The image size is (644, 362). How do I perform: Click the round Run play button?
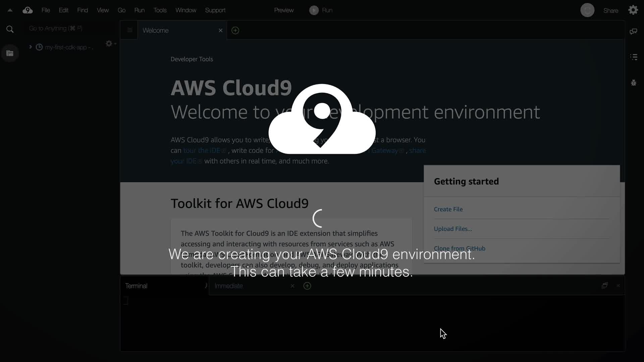[x=314, y=10]
